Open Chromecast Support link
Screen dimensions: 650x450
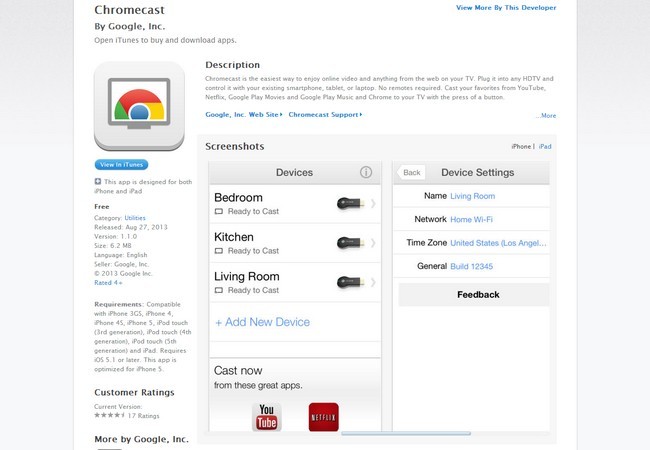(325, 115)
